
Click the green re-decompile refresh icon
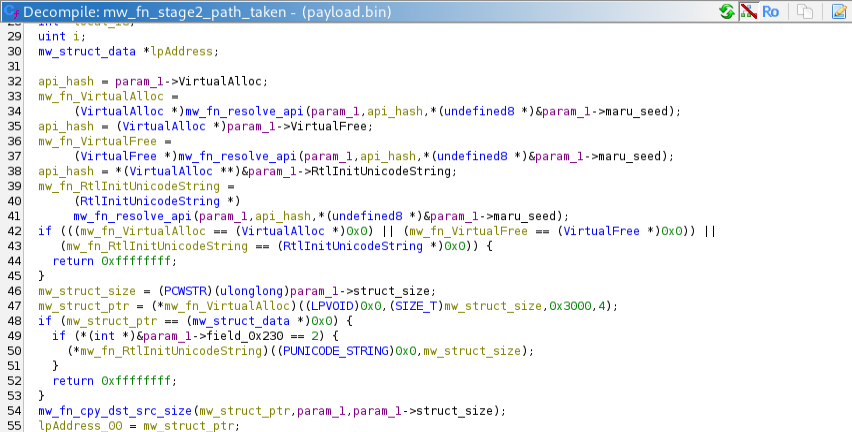[726, 11]
